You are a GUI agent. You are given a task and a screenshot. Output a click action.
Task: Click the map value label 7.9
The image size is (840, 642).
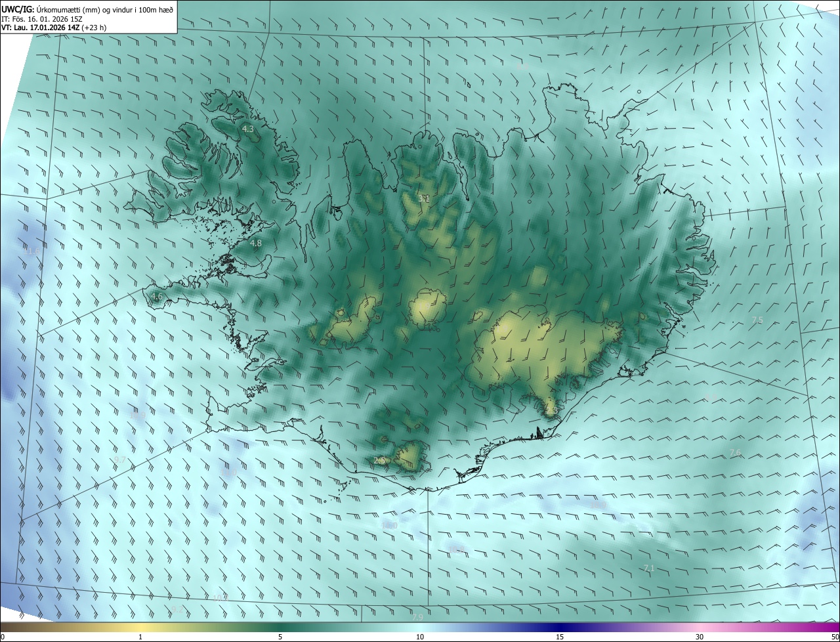coord(417,617)
